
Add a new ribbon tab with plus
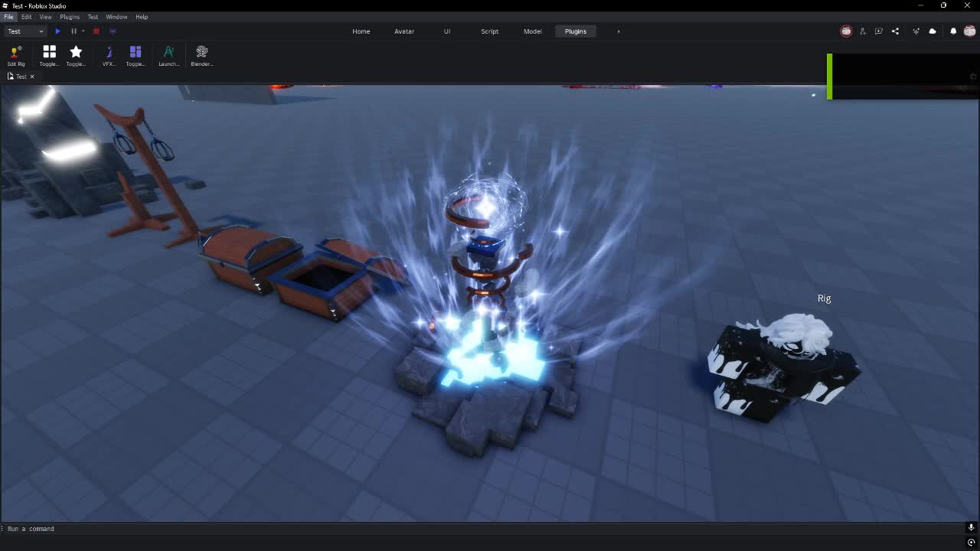(619, 31)
